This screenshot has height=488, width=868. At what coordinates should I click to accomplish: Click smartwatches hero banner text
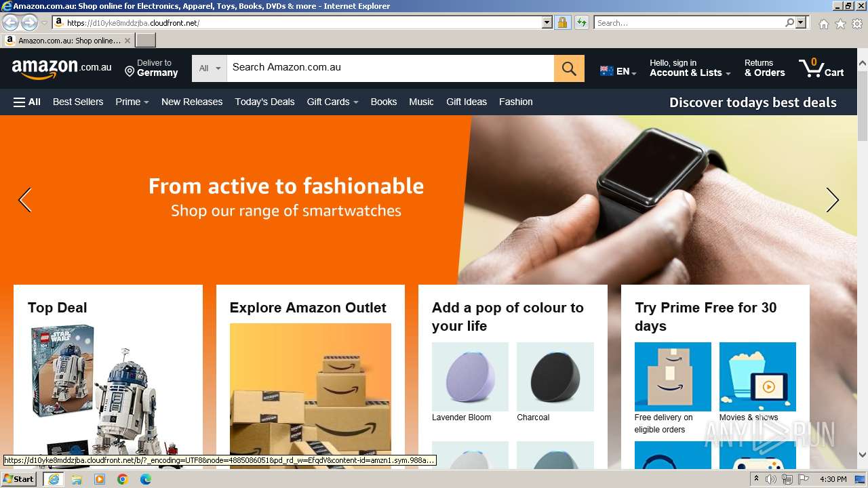pyautogui.click(x=286, y=197)
